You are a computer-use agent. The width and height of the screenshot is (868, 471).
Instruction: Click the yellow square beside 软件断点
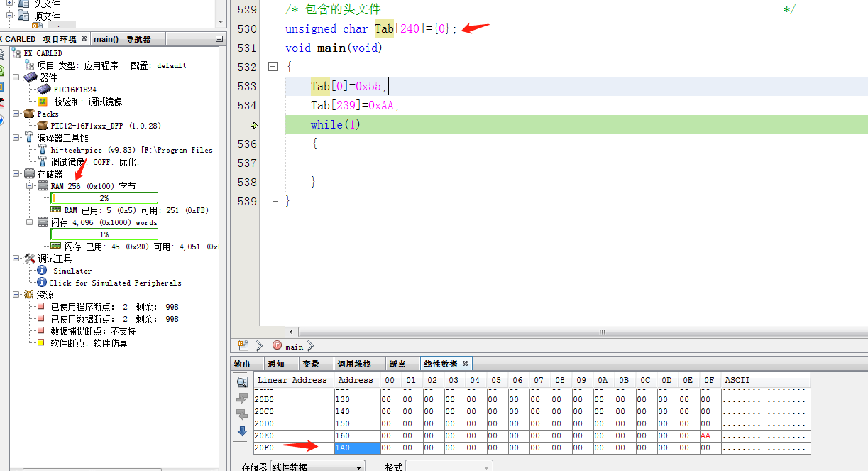41,343
